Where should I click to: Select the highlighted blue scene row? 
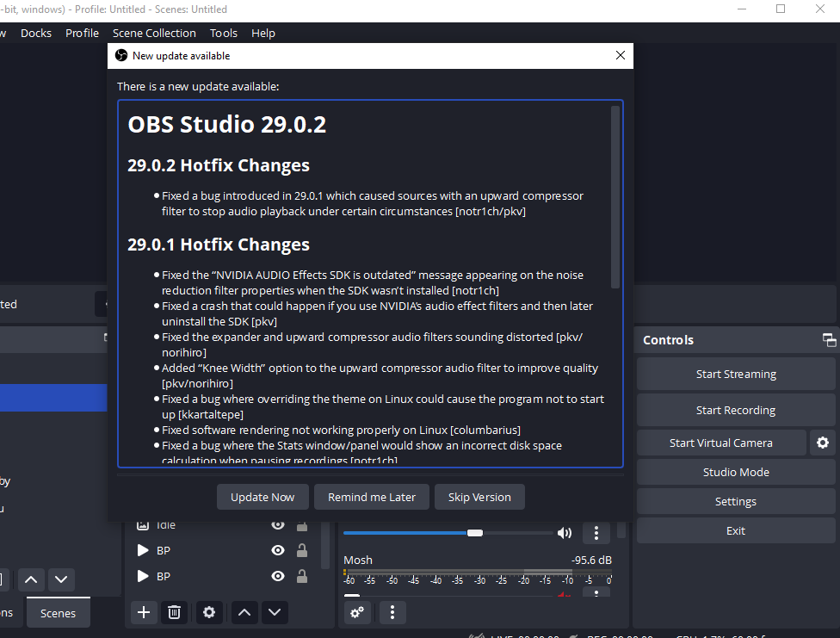pyautogui.click(x=53, y=398)
